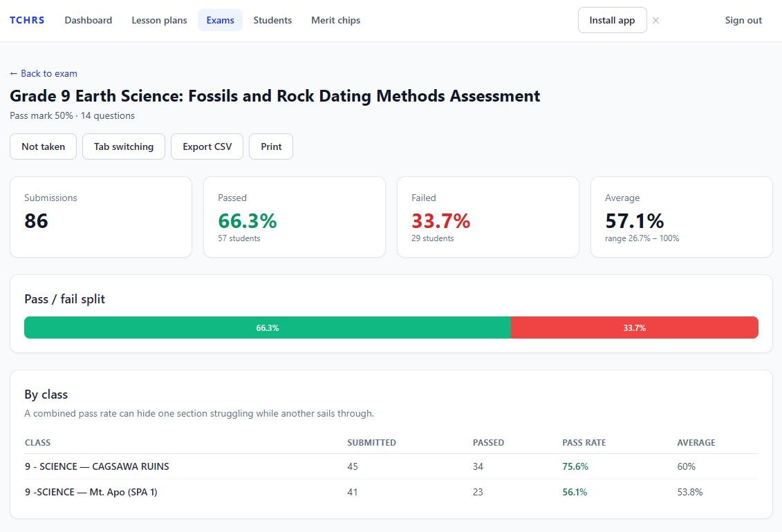
Task: Click the range 26.7% – 100% text
Action: tap(642, 238)
